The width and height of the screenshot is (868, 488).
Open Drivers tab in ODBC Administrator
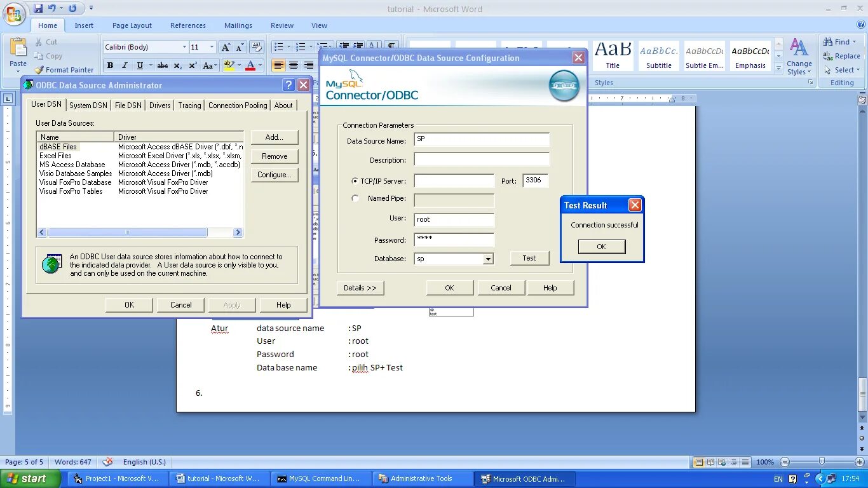pos(160,105)
